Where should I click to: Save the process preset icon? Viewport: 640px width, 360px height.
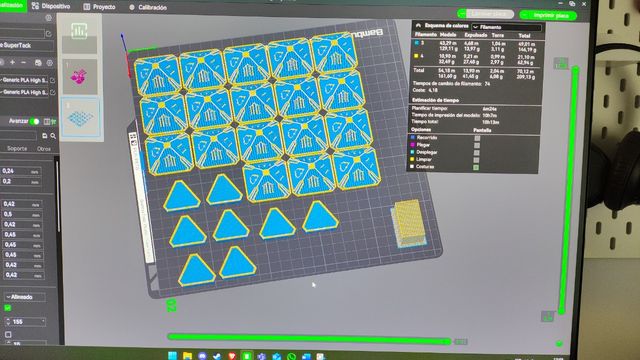(44, 136)
